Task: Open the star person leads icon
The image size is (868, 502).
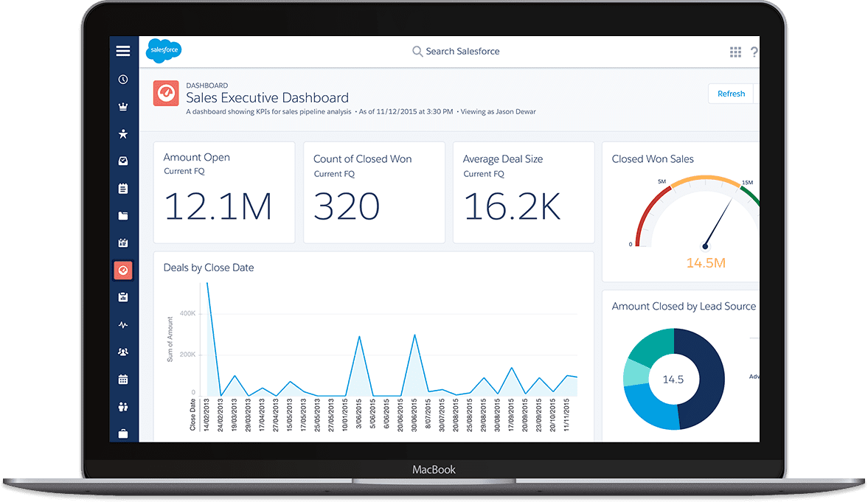Action: [123, 133]
